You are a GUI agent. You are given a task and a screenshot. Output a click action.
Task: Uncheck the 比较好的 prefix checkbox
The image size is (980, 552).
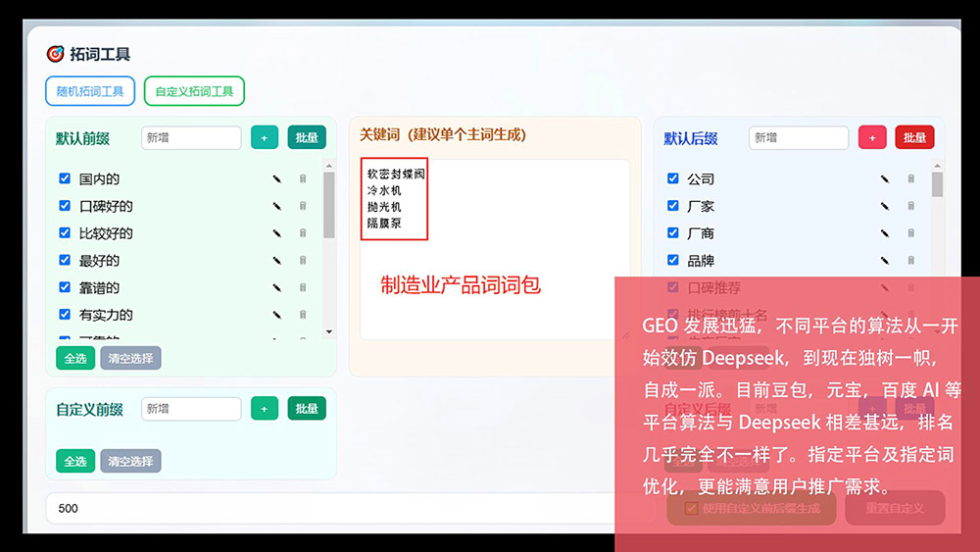65,232
